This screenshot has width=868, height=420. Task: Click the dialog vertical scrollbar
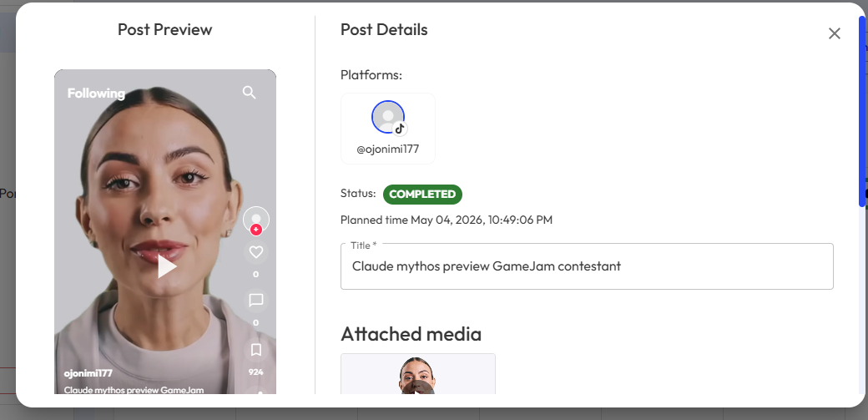[862, 111]
